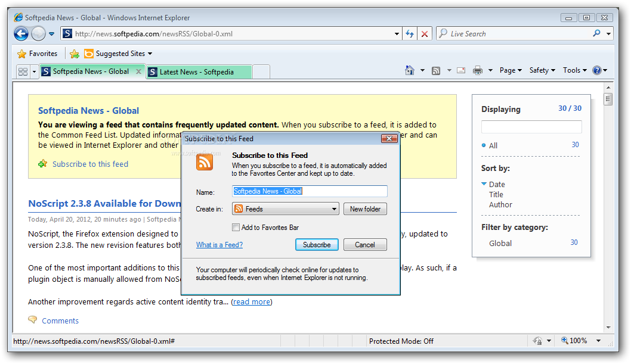Check the Add to Favorites Bar checkbox
The height and width of the screenshot is (364, 631).
pos(236,228)
